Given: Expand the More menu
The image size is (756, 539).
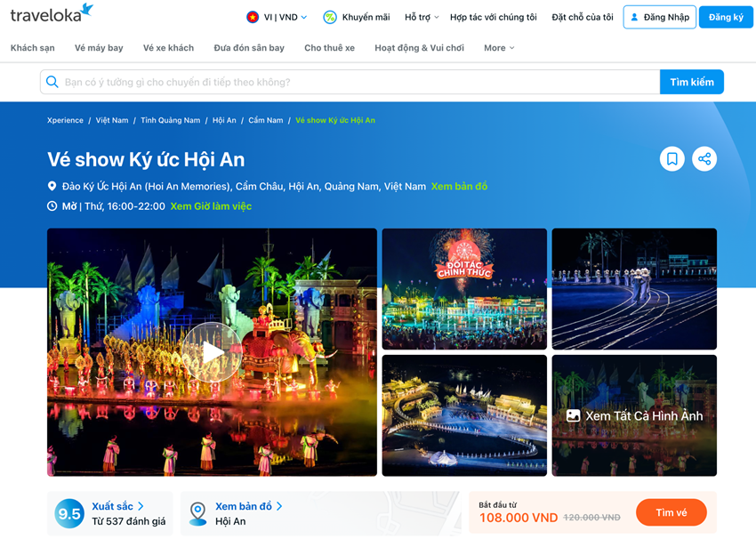Looking at the screenshot, I should click(x=499, y=48).
